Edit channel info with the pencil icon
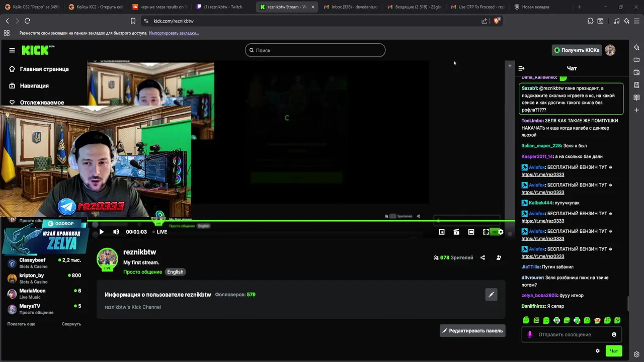The height and width of the screenshot is (362, 644). (x=491, y=295)
